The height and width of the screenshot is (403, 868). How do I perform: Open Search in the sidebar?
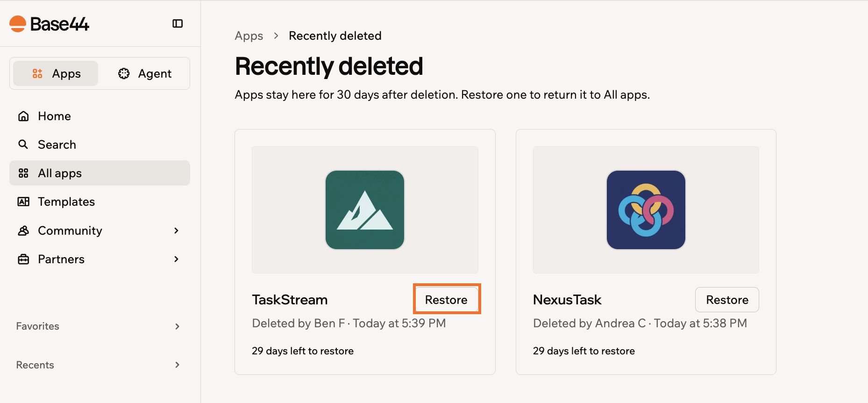(100, 144)
